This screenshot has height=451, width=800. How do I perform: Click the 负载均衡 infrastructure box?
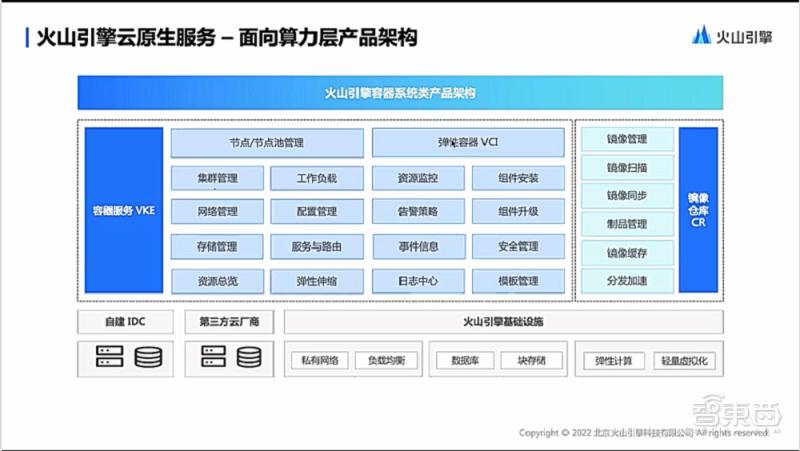(x=386, y=361)
